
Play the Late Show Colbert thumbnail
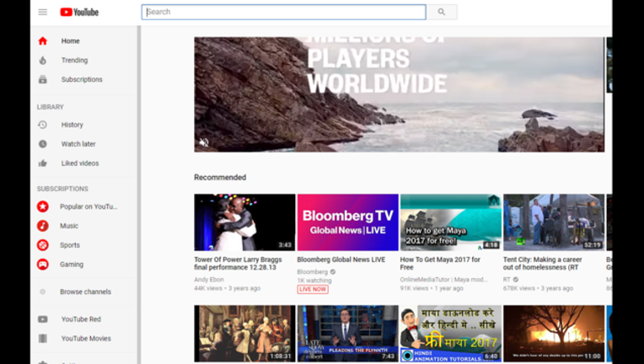click(x=348, y=334)
